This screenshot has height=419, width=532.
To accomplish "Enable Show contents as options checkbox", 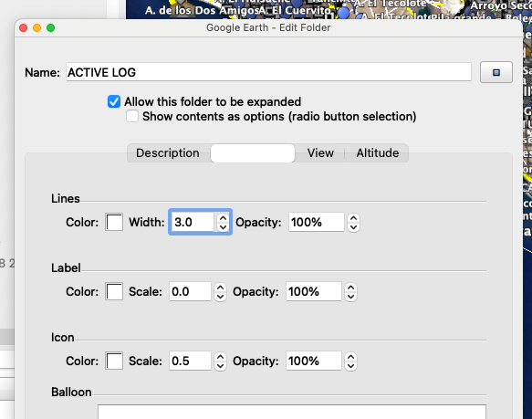I will click(132, 116).
